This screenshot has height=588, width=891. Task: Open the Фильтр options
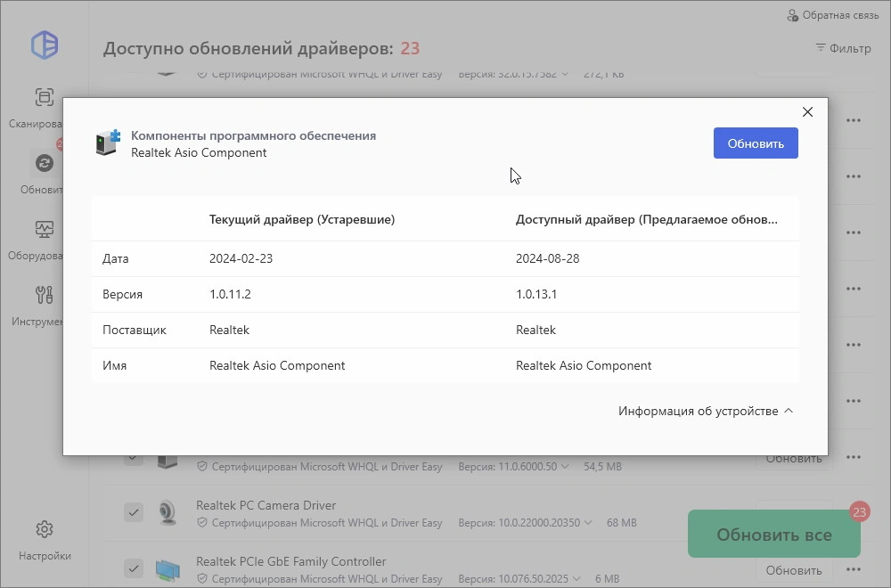(x=843, y=48)
